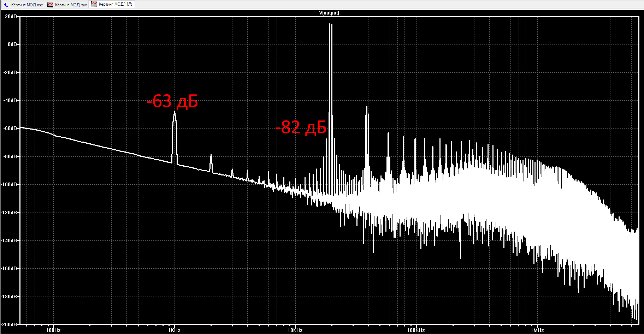Click the 10KHz frequency axis label
This screenshot has width=644, height=334.
coord(295,330)
